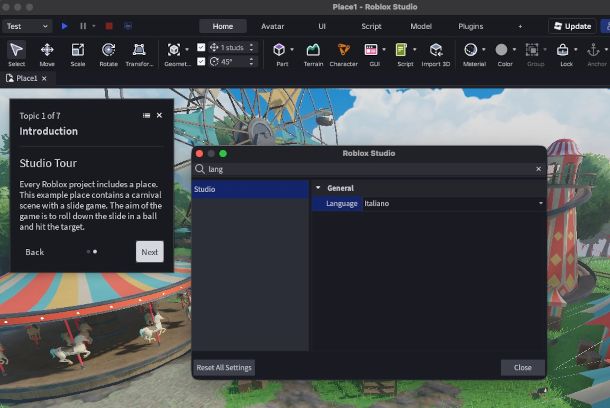Open the Script type dropdown arrow

tap(415, 50)
